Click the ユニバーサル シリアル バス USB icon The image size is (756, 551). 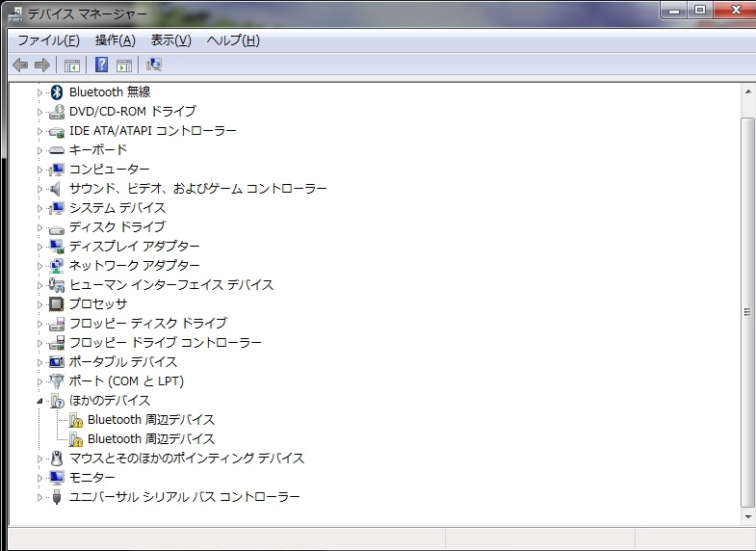click(x=57, y=497)
